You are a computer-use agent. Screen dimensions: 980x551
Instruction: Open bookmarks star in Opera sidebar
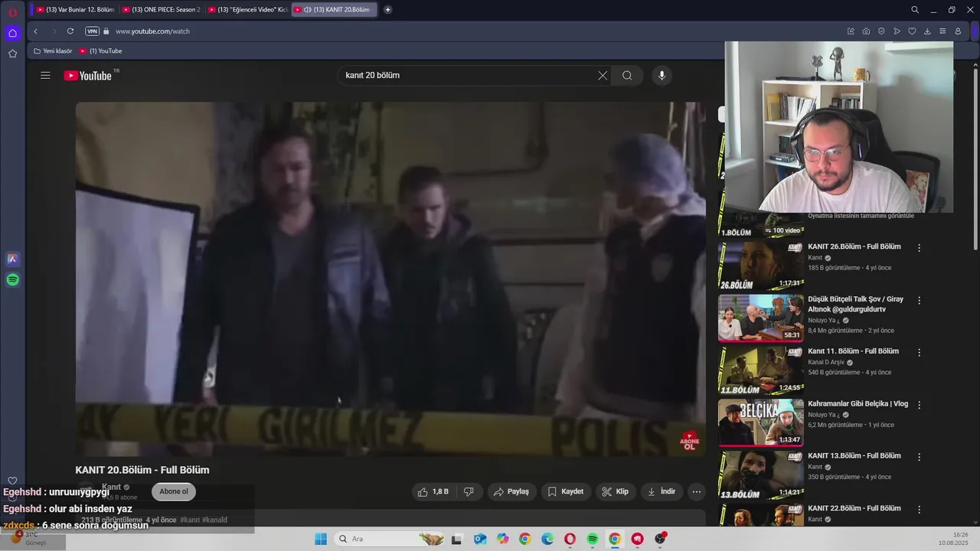12,54
